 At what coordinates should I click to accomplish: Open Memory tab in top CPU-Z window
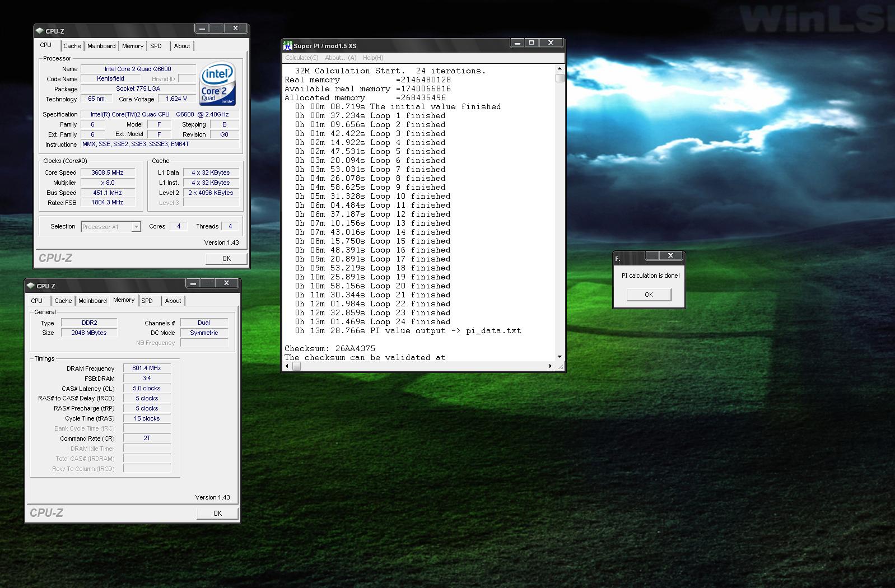[x=133, y=46]
